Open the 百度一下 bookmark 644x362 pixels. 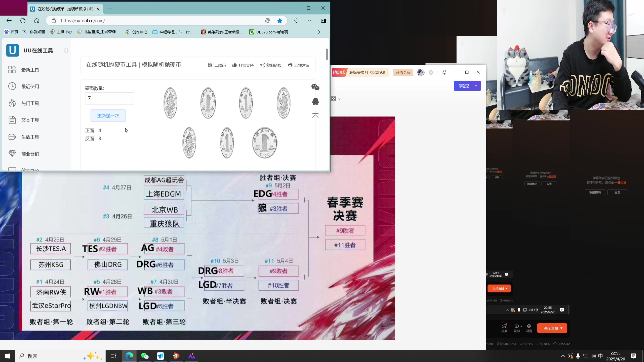point(25,32)
